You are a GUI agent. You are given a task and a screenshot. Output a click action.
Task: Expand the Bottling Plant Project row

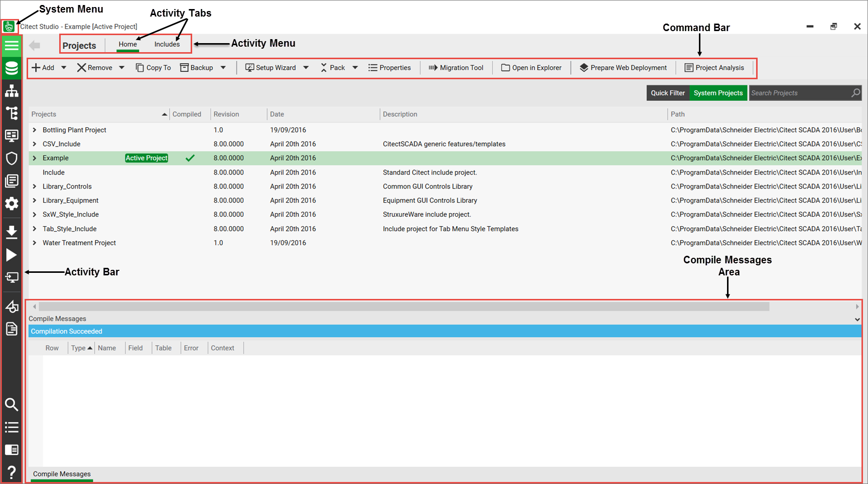tap(35, 130)
